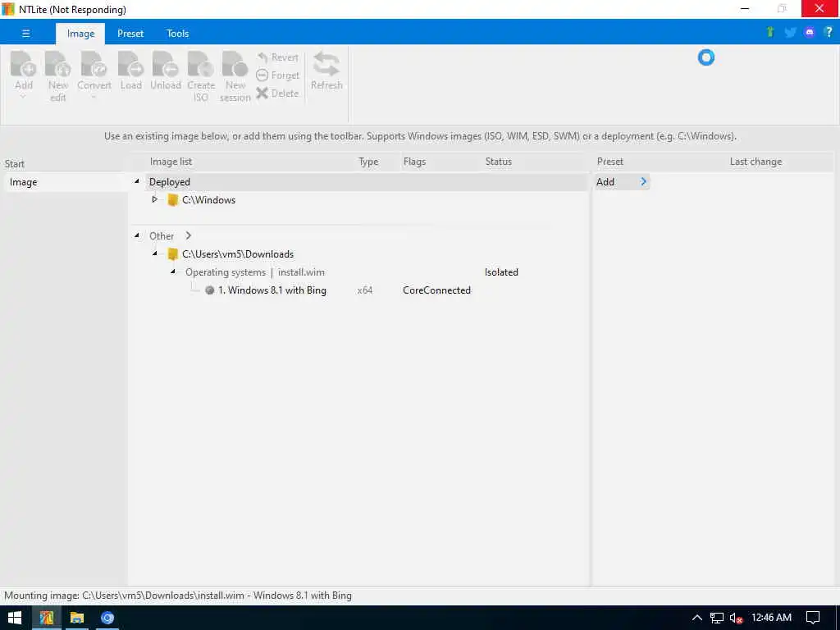Viewport: 840px width, 630px height.
Task: Expand the C:\Windows tree node
Action: (155, 199)
